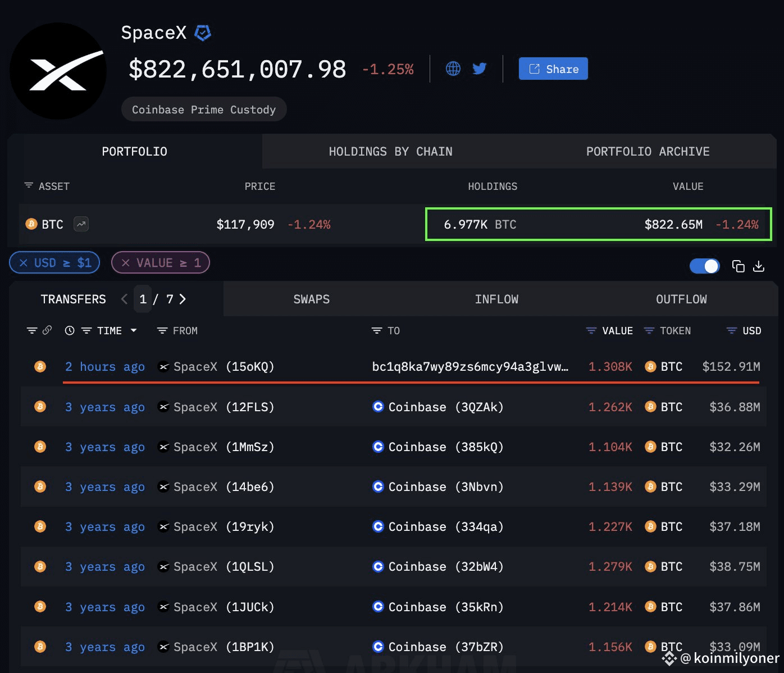Open the Inflow tab
784x673 pixels.
[496, 299]
